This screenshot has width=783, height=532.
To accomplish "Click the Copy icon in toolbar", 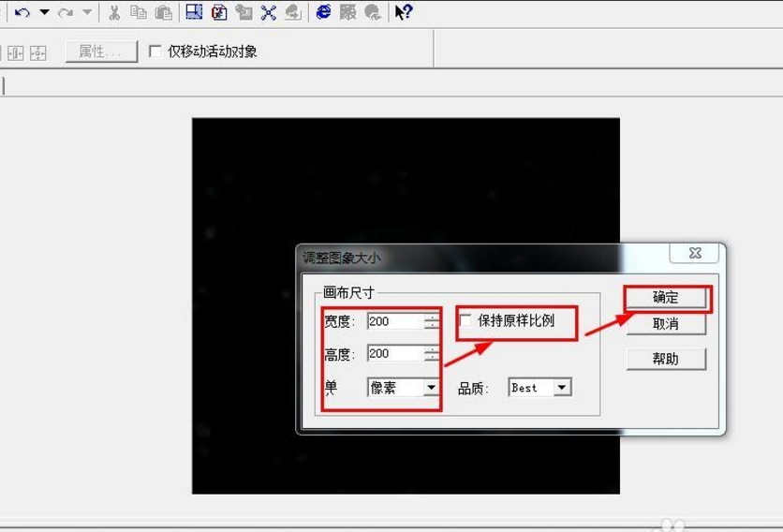I will [x=139, y=12].
